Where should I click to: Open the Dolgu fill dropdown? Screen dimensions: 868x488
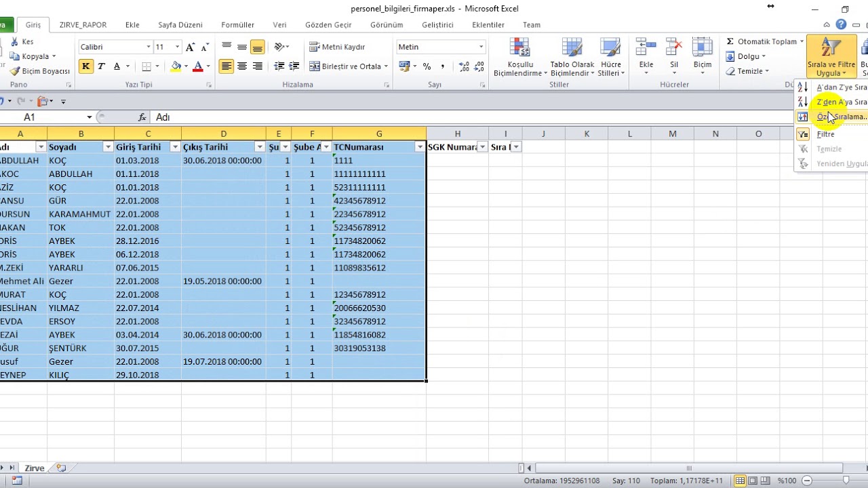(745, 56)
